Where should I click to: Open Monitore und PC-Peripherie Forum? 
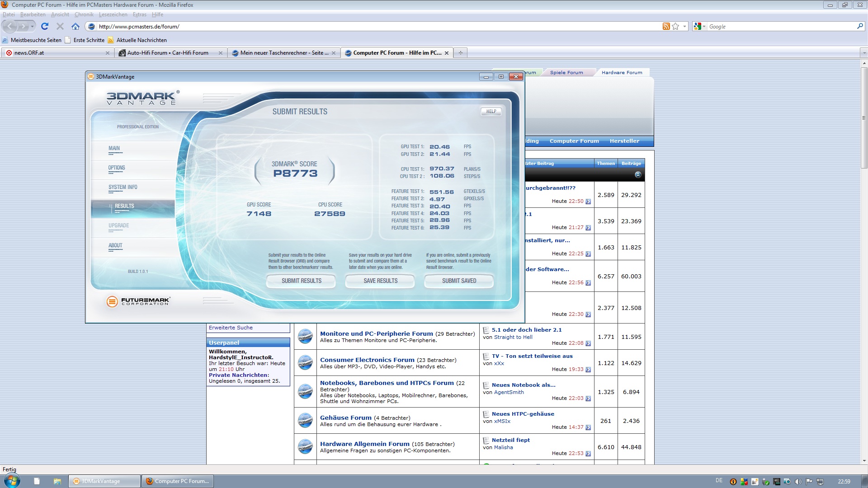[x=376, y=333]
